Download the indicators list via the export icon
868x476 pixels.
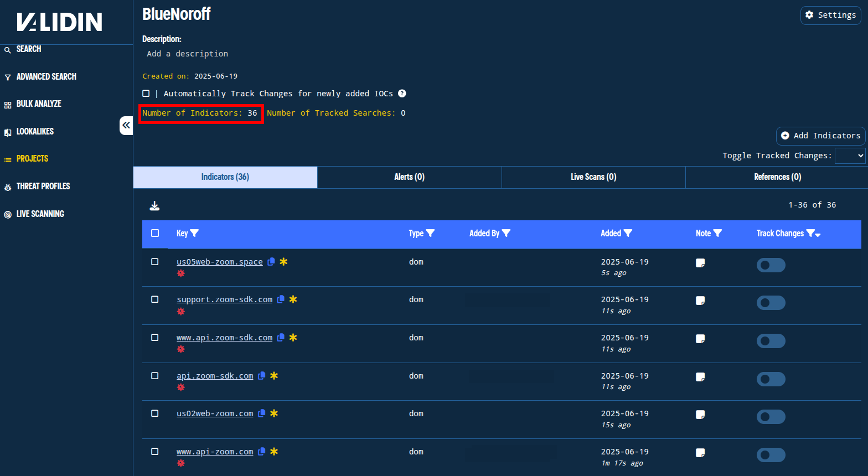pyautogui.click(x=154, y=206)
